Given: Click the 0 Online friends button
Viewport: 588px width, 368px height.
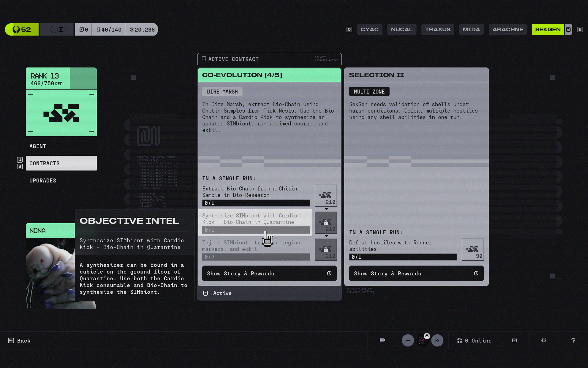Looking at the screenshot, I should [474, 341].
